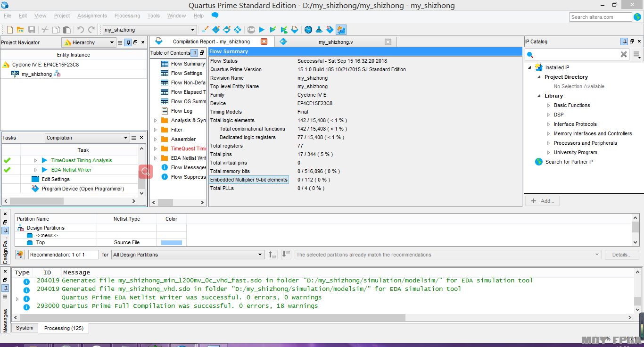Expand the Fitter report folder
The width and height of the screenshot is (644, 347).
(156, 130)
